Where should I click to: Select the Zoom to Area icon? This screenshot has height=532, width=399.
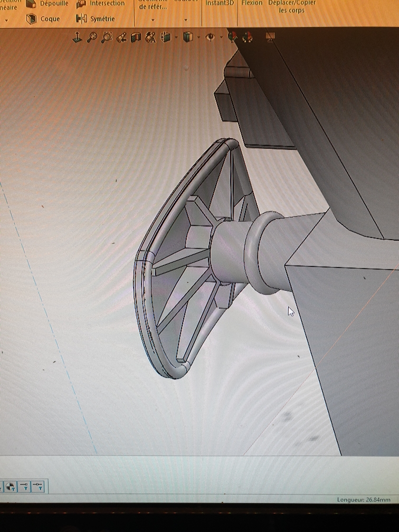coord(107,37)
